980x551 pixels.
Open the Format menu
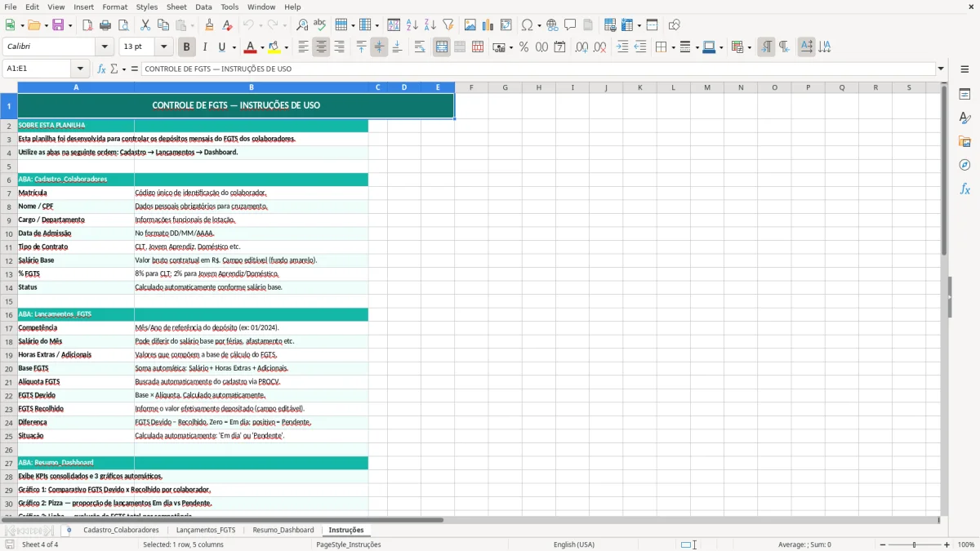[x=114, y=7]
